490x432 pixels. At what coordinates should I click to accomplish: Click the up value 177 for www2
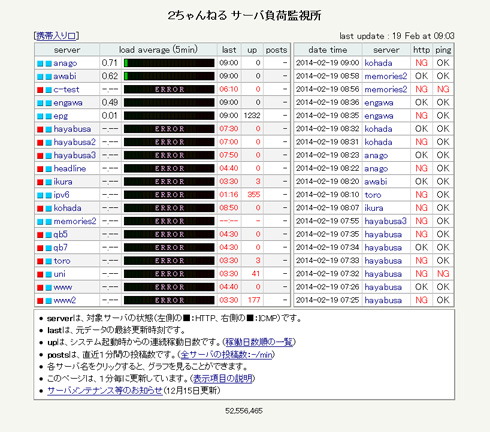point(254,300)
